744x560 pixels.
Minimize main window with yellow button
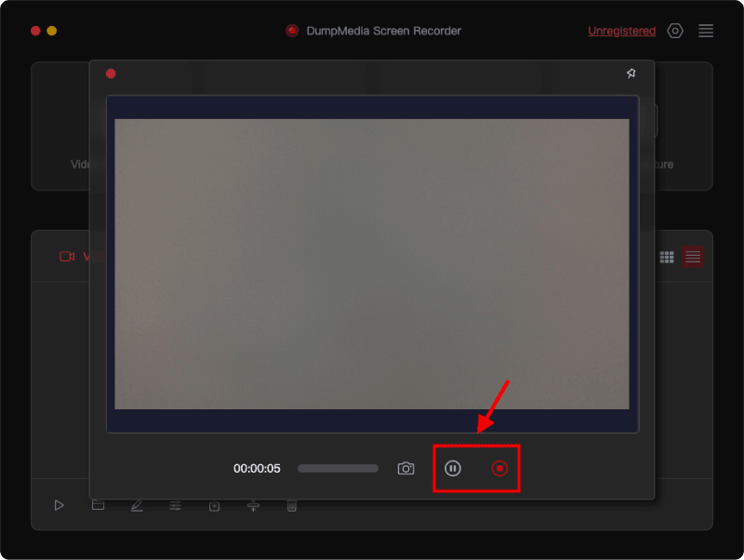[52, 31]
